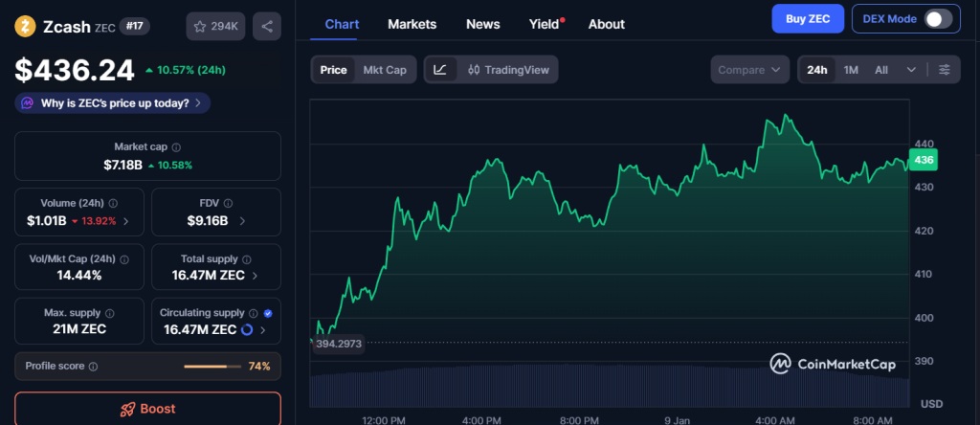Click the verified badge by Circulating supply
This screenshot has height=425, width=980.
pyautogui.click(x=268, y=313)
